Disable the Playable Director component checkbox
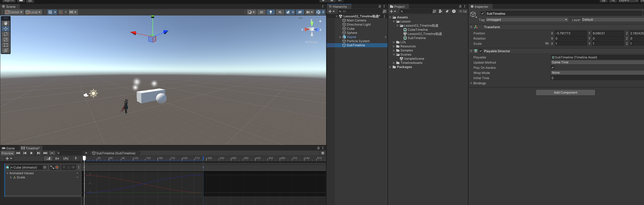 tap(481, 51)
